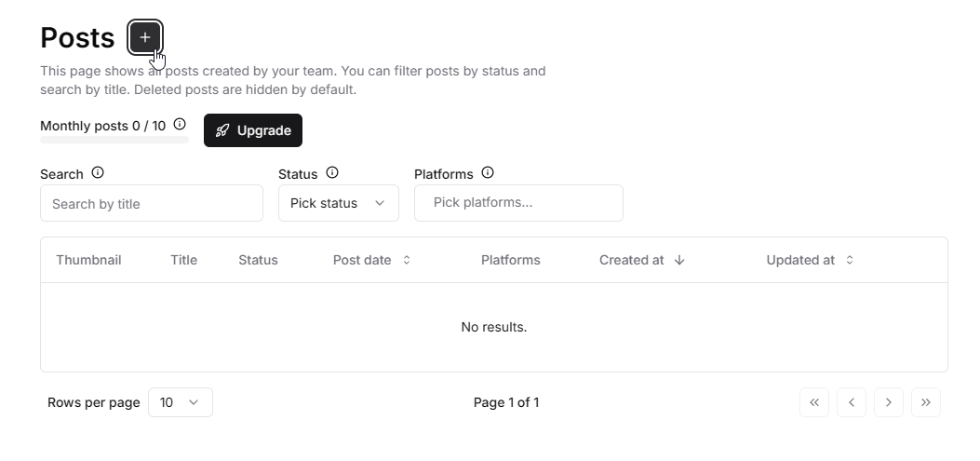Screen dimensions: 980x461
Task: Open the Monthly posts info icon
Action: click(180, 124)
